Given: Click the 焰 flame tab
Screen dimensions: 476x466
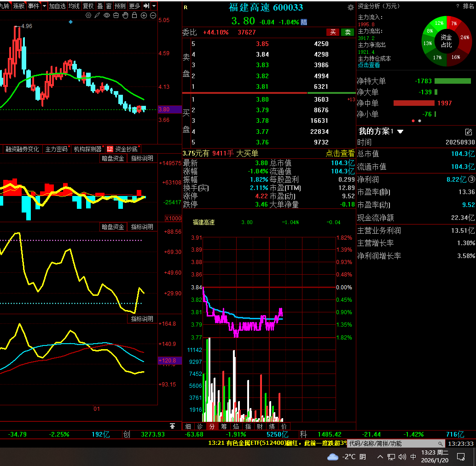Looking at the screenshot, I should pos(236,426).
